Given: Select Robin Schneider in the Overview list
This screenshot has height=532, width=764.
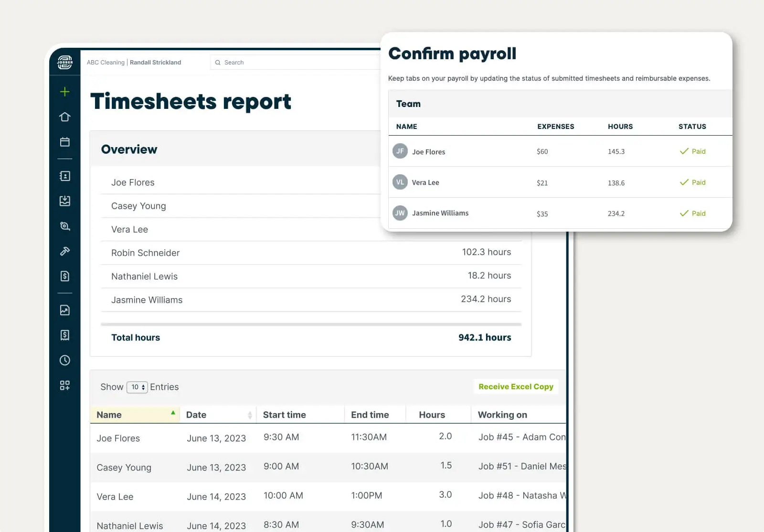Looking at the screenshot, I should tap(145, 253).
